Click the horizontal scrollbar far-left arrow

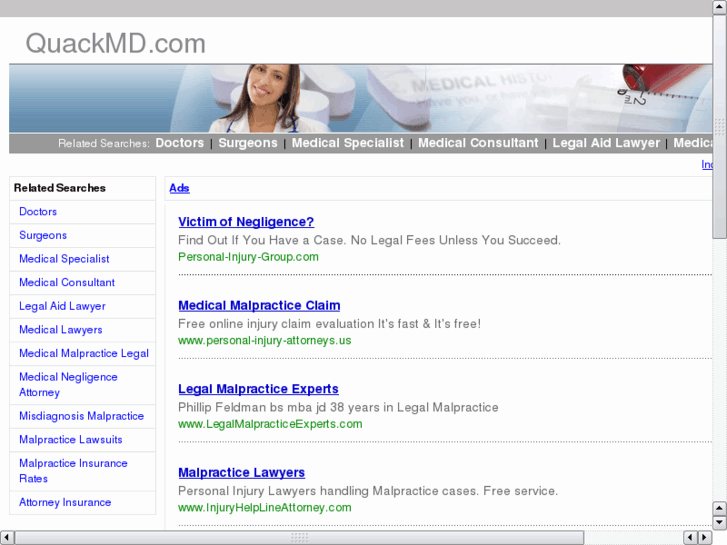point(6,537)
